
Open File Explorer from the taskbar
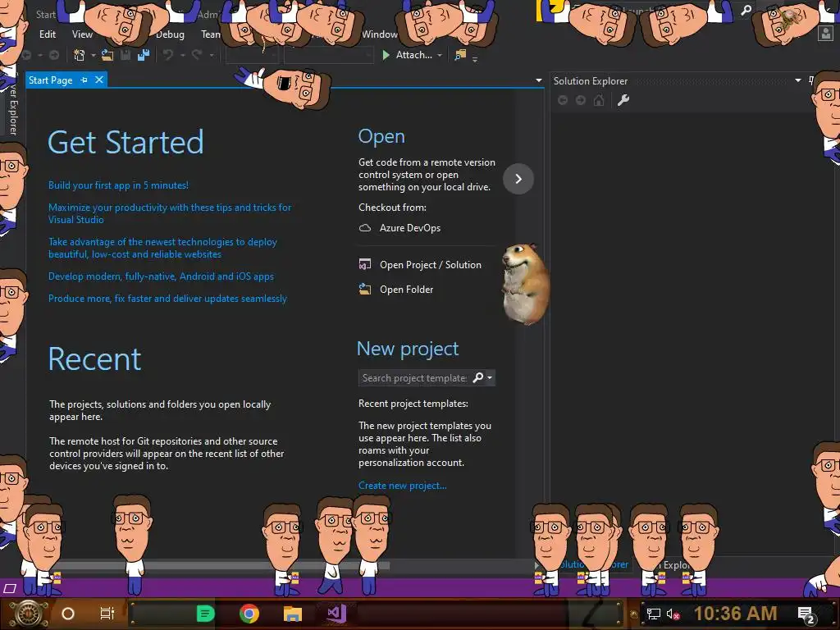tap(293, 614)
